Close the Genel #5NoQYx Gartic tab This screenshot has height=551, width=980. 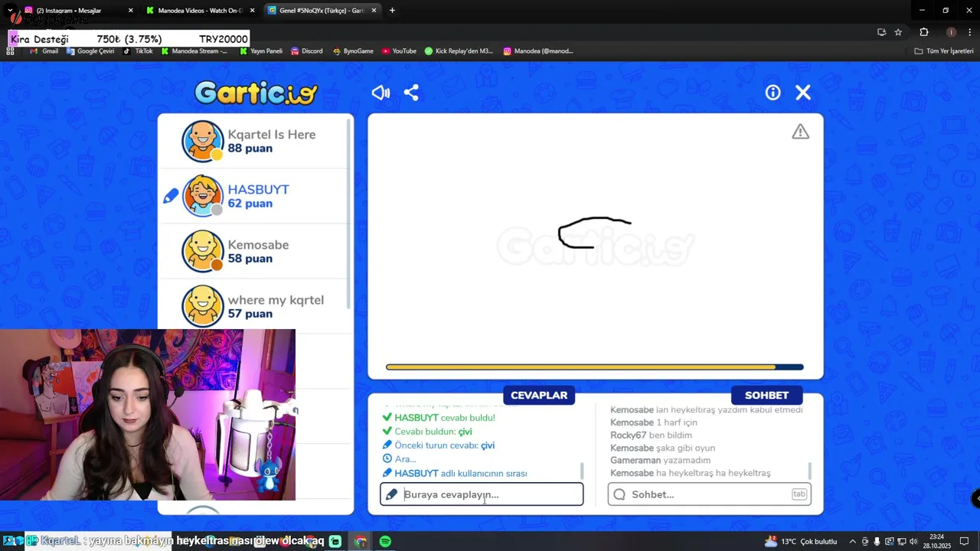pyautogui.click(x=374, y=11)
